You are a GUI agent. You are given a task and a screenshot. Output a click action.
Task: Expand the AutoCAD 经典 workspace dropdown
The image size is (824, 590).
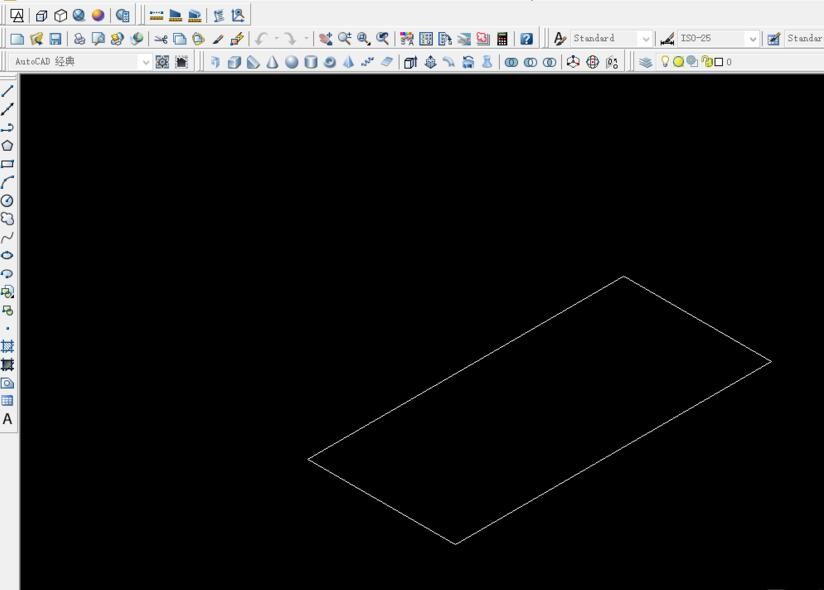click(x=146, y=62)
